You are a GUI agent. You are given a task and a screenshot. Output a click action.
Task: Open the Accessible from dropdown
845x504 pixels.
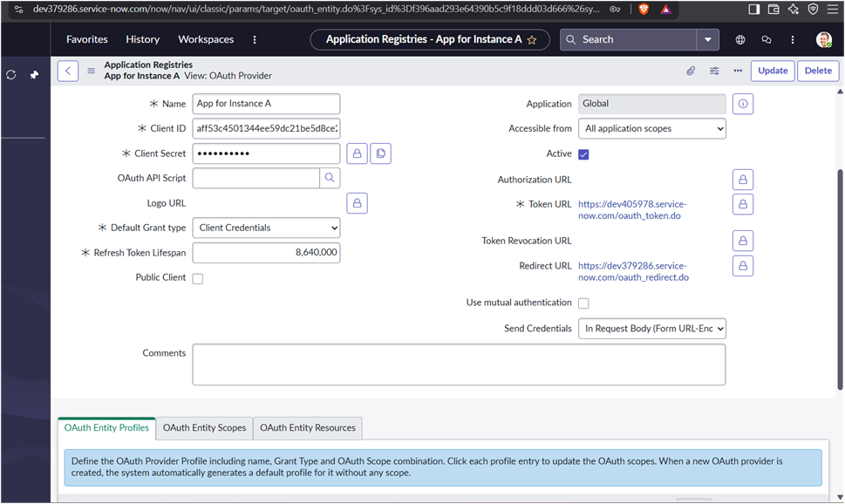point(652,129)
